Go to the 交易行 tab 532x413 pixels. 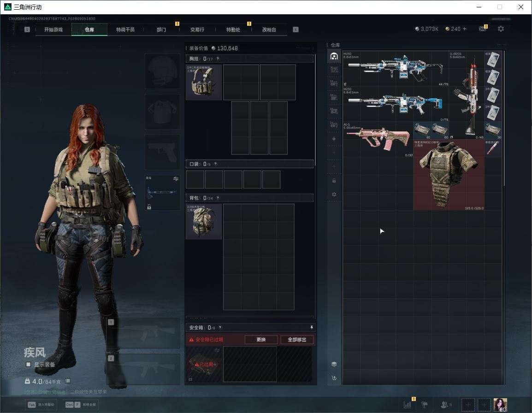click(x=197, y=29)
